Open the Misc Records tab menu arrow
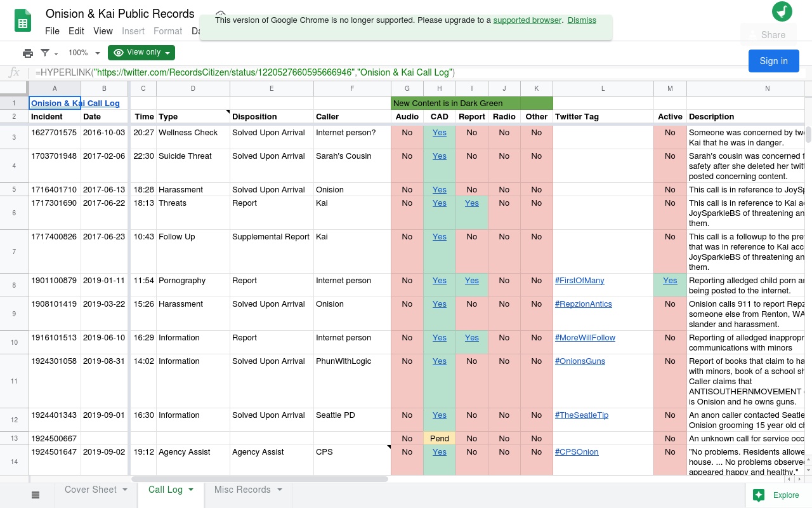The height and width of the screenshot is (508, 812). 280,490
